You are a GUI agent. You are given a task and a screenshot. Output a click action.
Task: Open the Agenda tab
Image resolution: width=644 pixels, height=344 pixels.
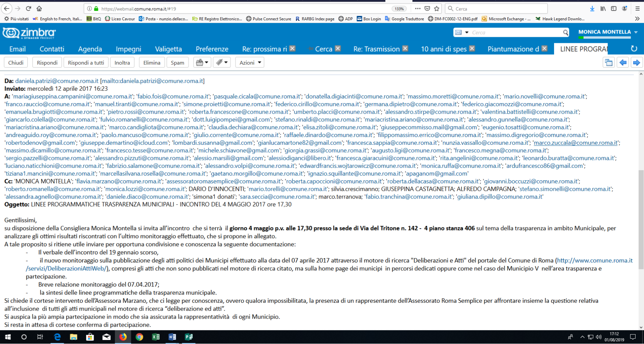pyautogui.click(x=90, y=49)
